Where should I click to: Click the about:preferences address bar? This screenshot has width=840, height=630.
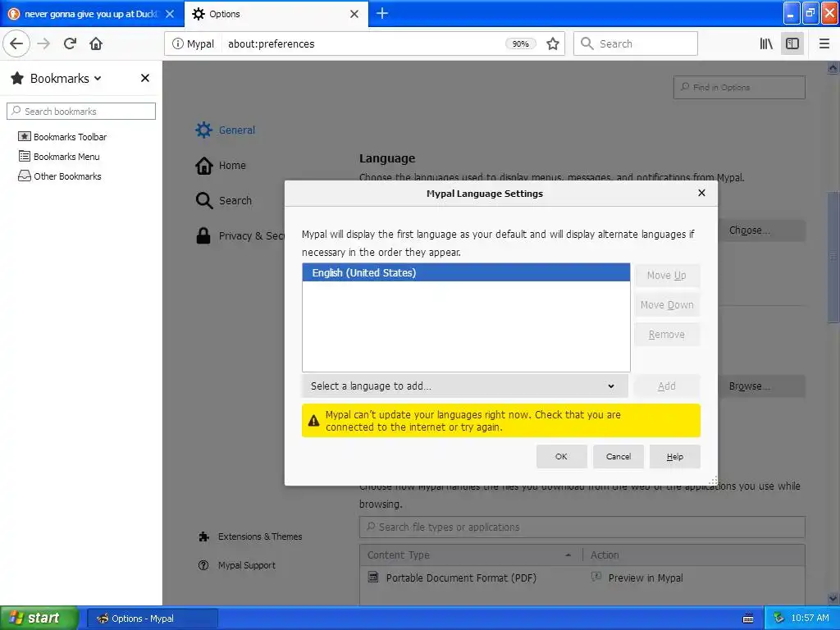point(364,43)
